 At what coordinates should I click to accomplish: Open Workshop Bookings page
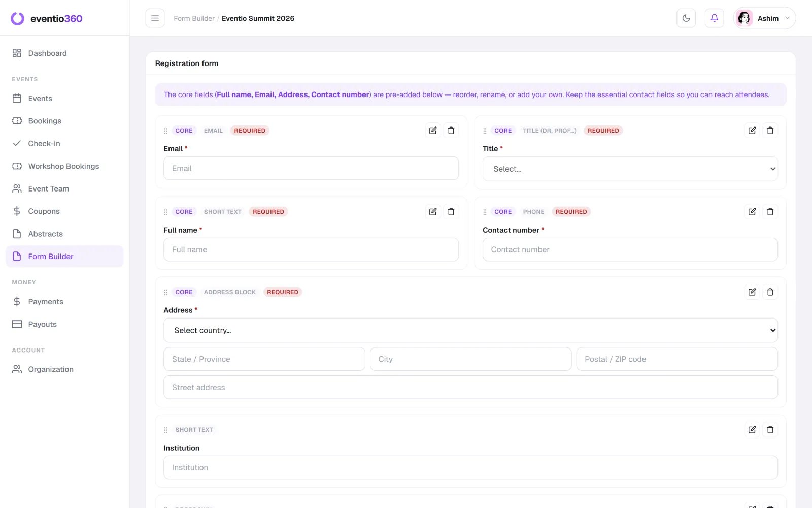pyautogui.click(x=64, y=166)
